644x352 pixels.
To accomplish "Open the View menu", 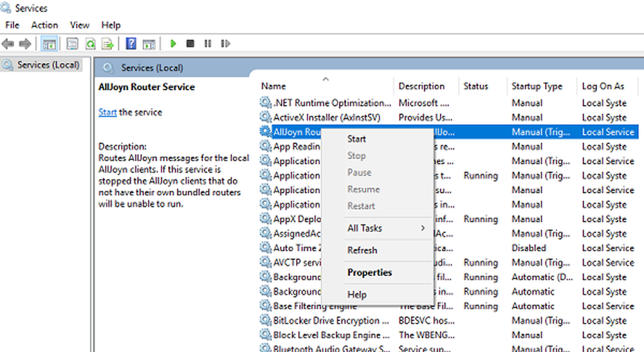I will tap(80, 25).
